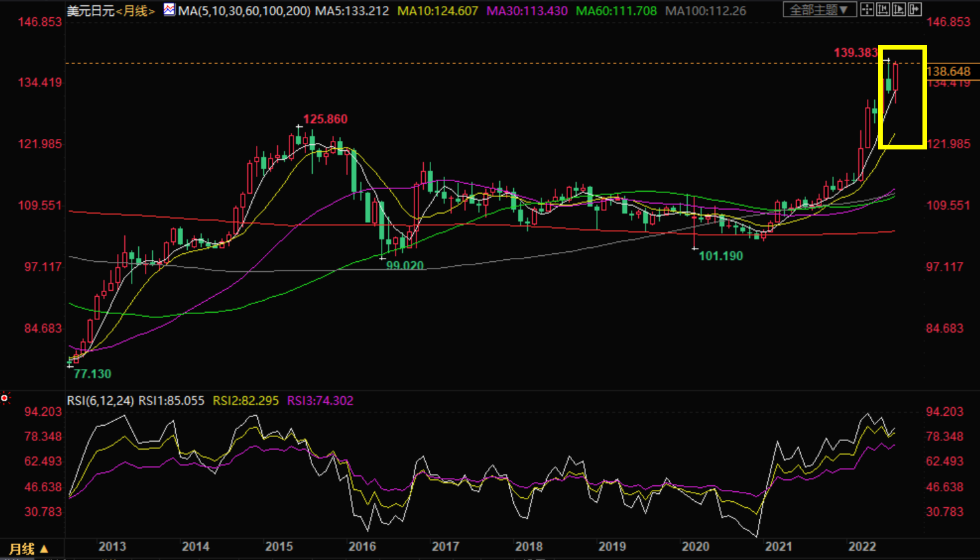Expand the 月线 period selector
Image resolution: width=980 pixels, height=560 pixels.
click(28, 549)
